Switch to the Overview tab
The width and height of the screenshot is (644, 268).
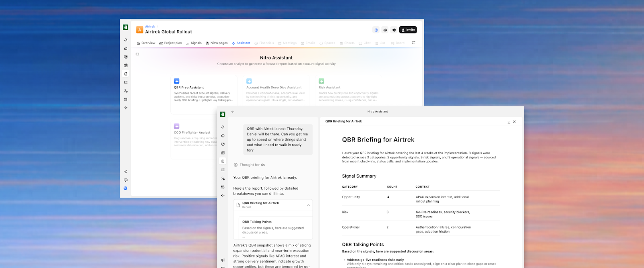pos(146,43)
